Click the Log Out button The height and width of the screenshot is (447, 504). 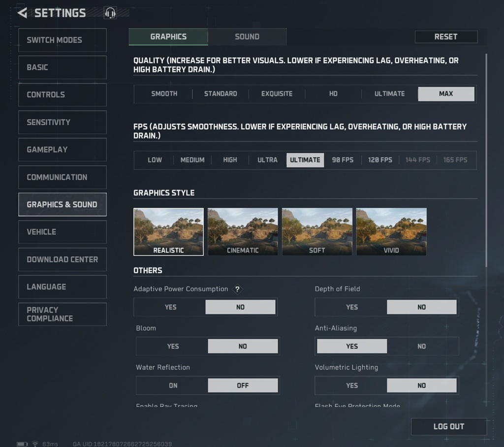pyautogui.click(x=448, y=427)
